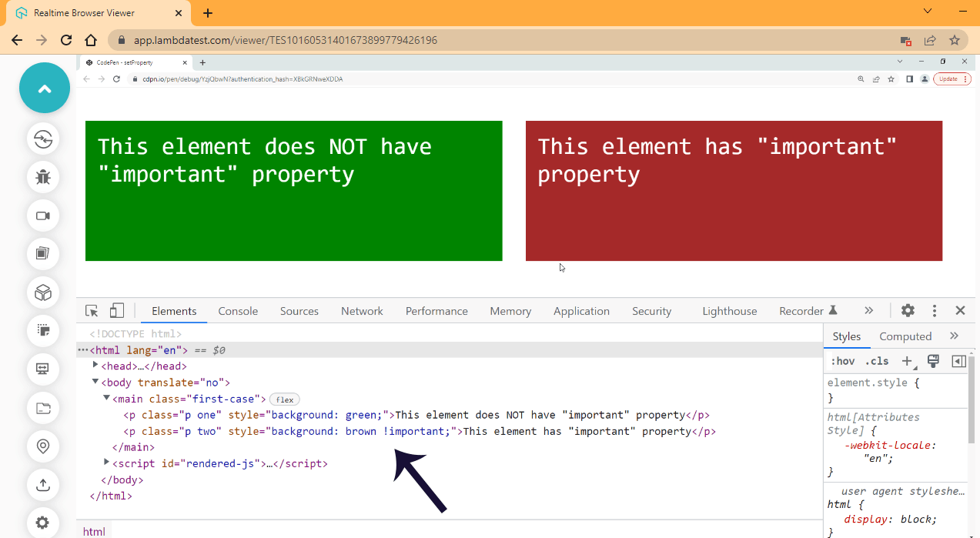The image size is (980, 538).
Task: Open the upload tool in the sidebar
Action: pyautogui.click(x=44, y=485)
